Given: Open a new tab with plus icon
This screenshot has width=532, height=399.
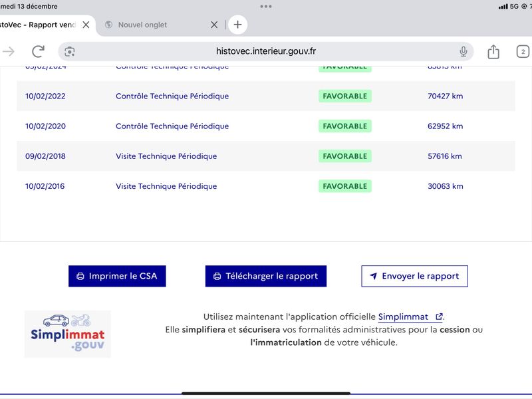Looking at the screenshot, I should coord(237,25).
